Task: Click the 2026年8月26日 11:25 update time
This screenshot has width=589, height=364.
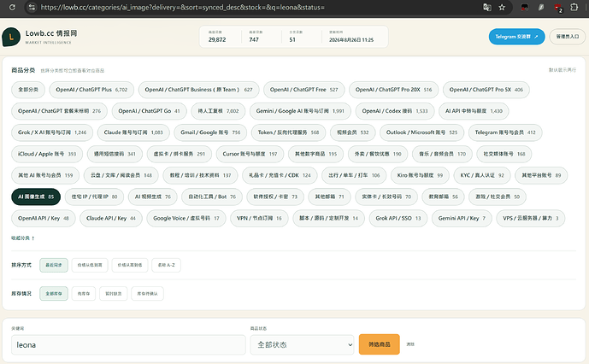Action: coord(351,40)
